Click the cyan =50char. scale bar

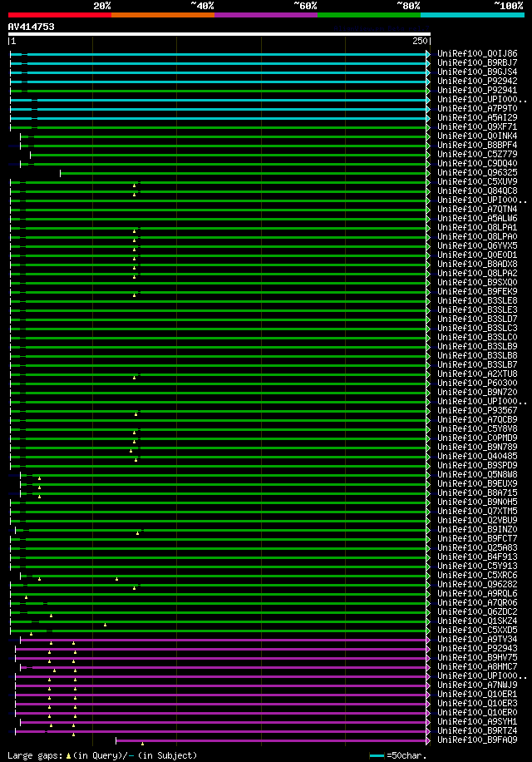pyautogui.click(x=377, y=755)
